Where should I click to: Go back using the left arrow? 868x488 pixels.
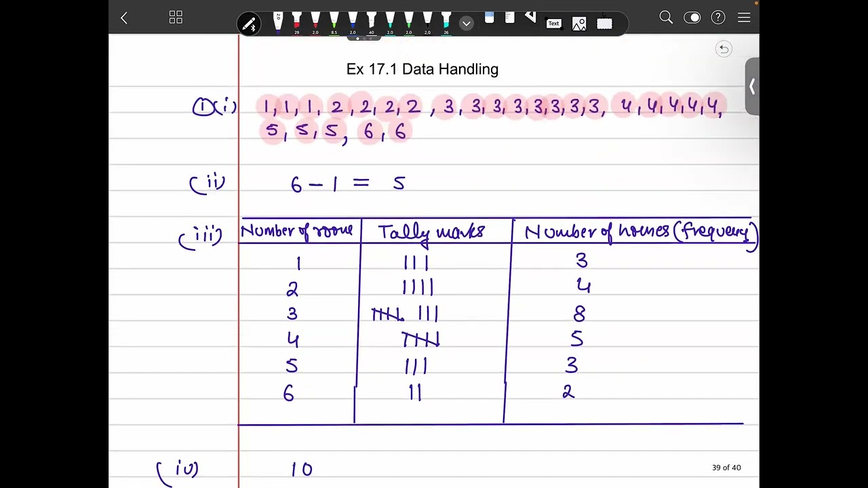123,18
